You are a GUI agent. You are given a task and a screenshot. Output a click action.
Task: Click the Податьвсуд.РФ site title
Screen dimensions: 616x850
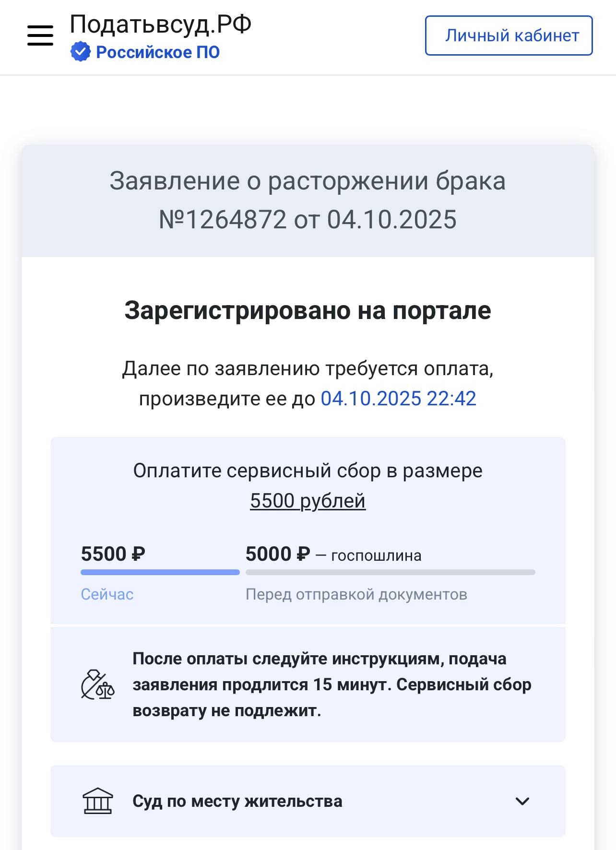pos(160,24)
